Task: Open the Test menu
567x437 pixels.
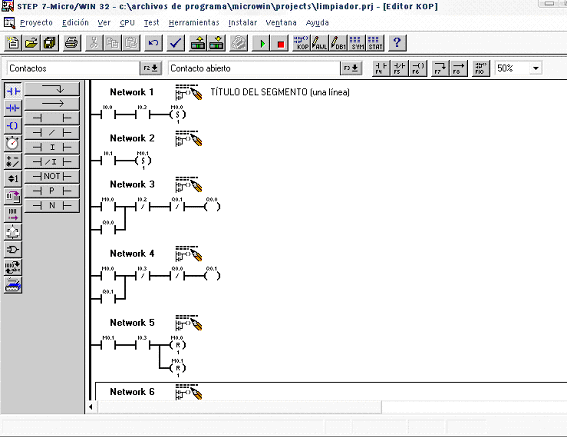Action: tap(151, 23)
